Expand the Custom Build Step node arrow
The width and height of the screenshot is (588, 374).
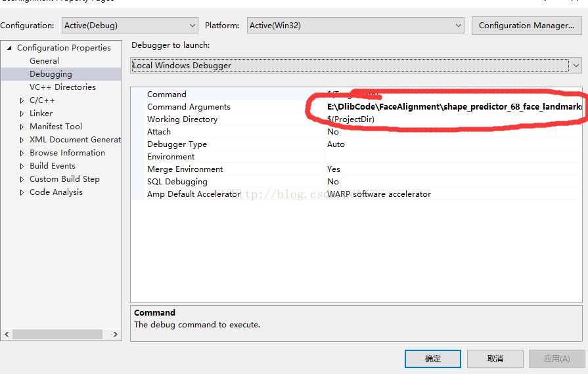pyautogui.click(x=22, y=179)
